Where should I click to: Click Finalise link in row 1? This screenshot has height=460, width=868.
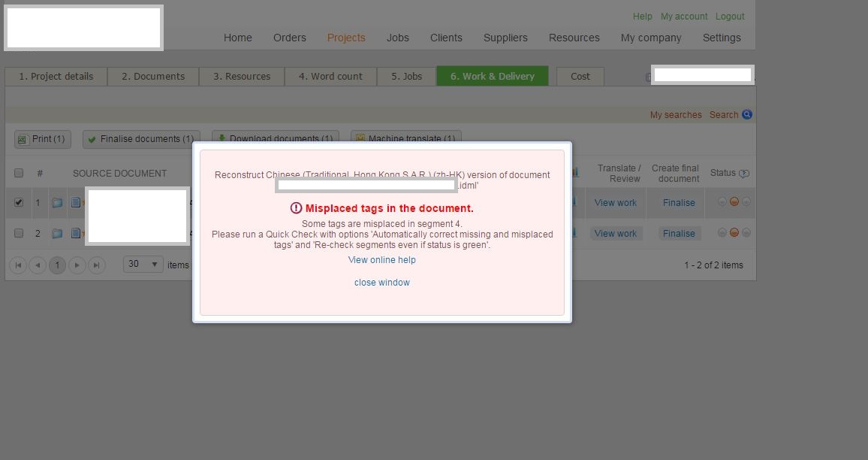coord(679,203)
